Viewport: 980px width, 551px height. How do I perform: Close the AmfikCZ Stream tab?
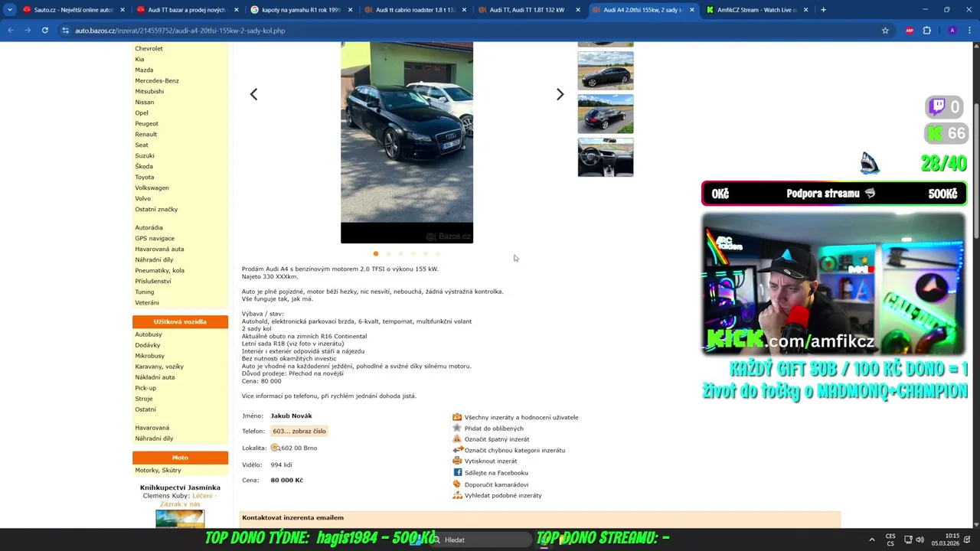click(805, 10)
